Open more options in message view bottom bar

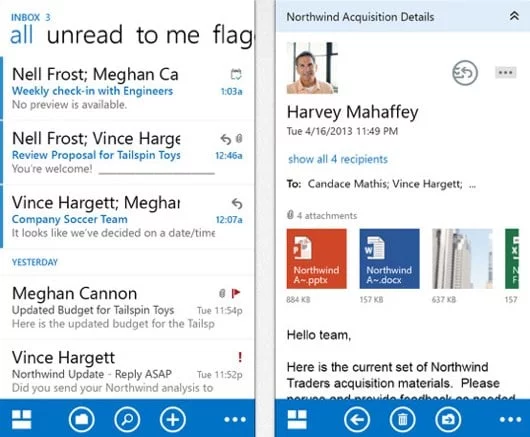tap(510, 419)
